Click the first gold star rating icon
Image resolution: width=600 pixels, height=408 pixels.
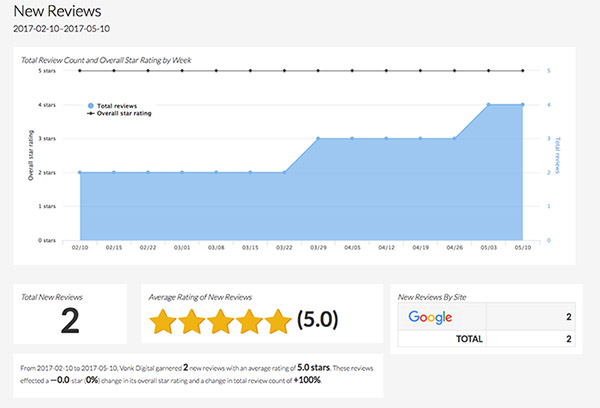tap(163, 322)
